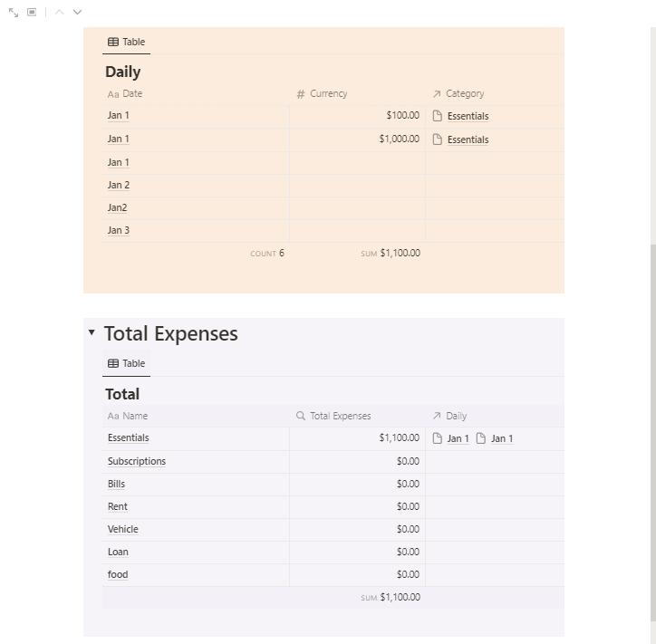Click the $1,000.00 currency cell
The width and height of the screenshot is (656, 644).
(399, 139)
